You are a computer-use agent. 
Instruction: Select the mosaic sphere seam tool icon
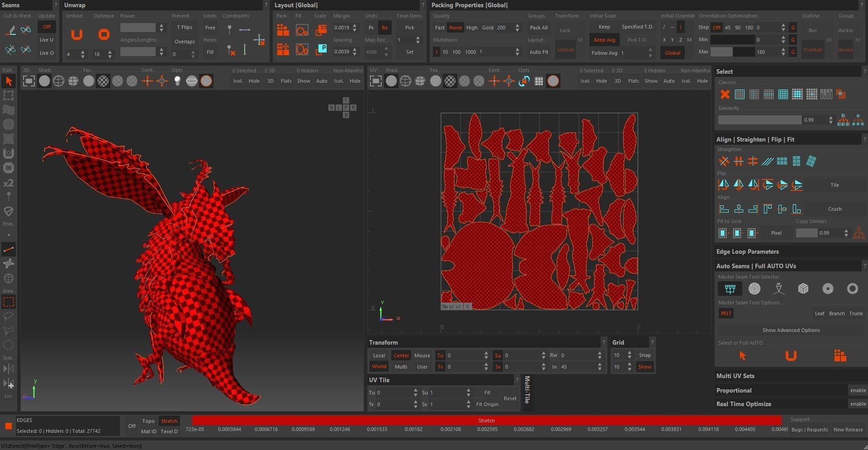click(754, 289)
